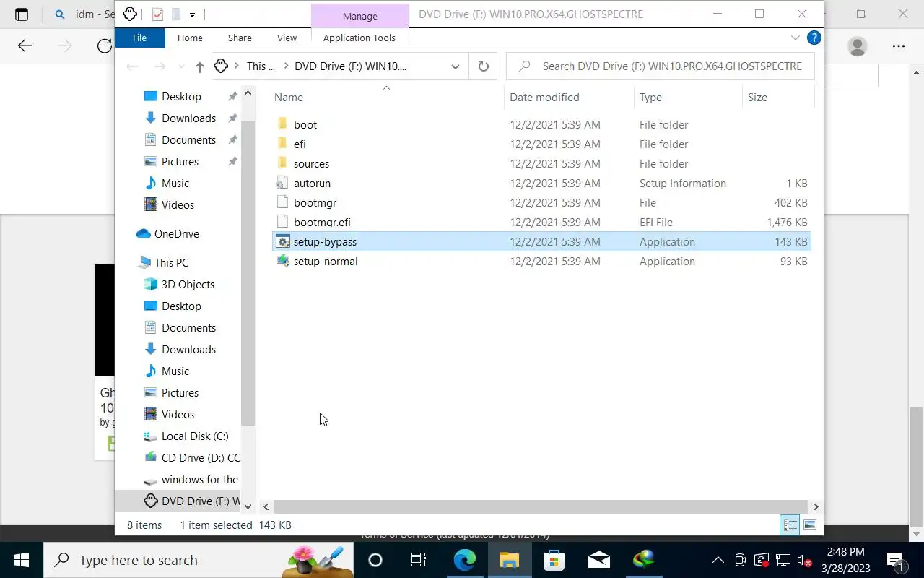Viewport: 924px width, 578px height.
Task: Open the Explorer Help icon
Action: (814, 38)
